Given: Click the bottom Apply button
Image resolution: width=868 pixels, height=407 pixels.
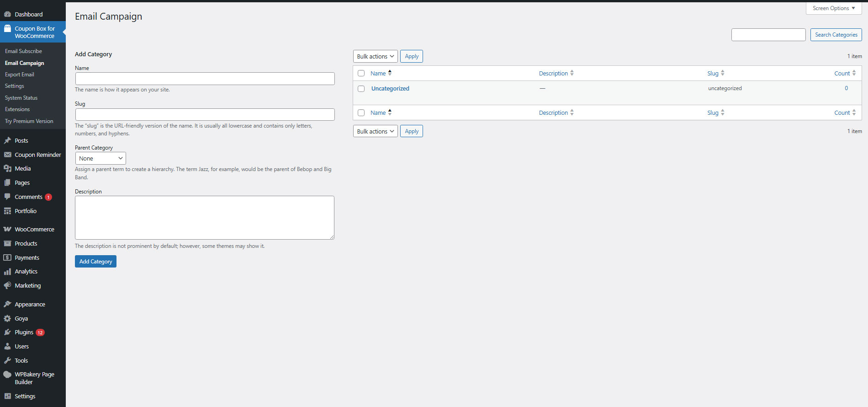Looking at the screenshot, I should pos(412,131).
